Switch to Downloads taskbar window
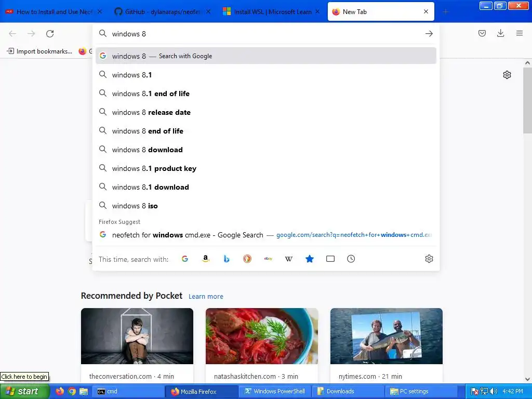This screenshot has width=532, height=399. (348, 391)
